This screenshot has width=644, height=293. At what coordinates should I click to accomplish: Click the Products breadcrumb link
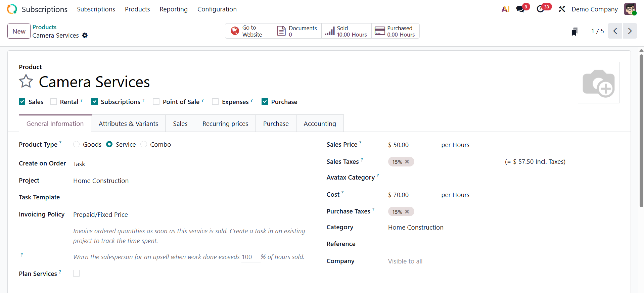pos(44,27)
